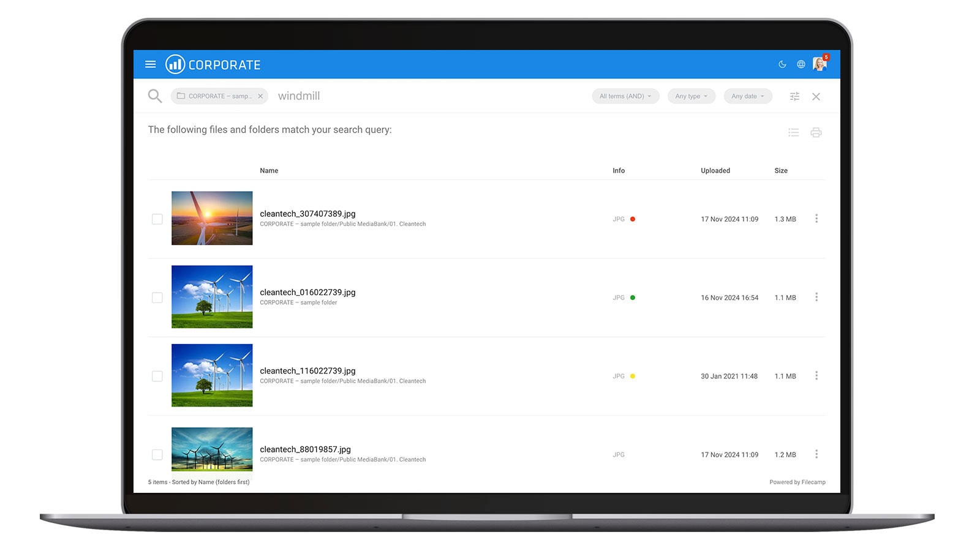Check the box for cleantech_88019857.jpg
The width and height of the screenshot is (980, 551).
point(157,454)
